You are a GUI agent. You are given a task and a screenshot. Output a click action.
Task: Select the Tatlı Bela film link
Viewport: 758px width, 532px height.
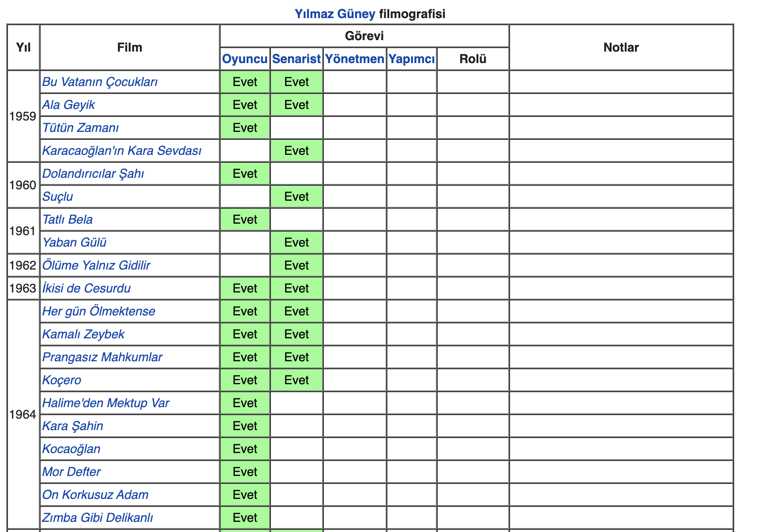coord(68,220)
